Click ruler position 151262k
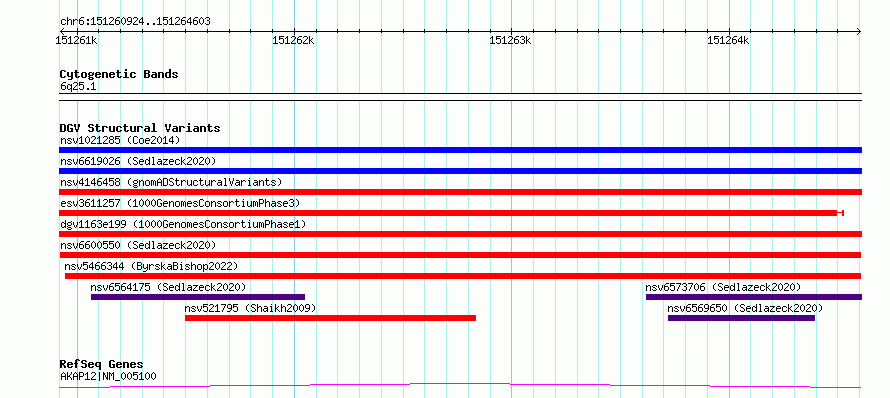 [293, 40]
